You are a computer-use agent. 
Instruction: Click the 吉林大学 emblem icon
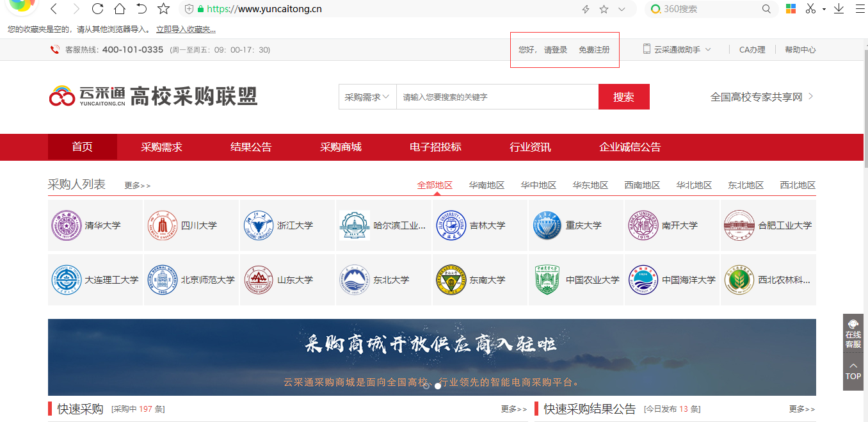[x=451, y=225]
